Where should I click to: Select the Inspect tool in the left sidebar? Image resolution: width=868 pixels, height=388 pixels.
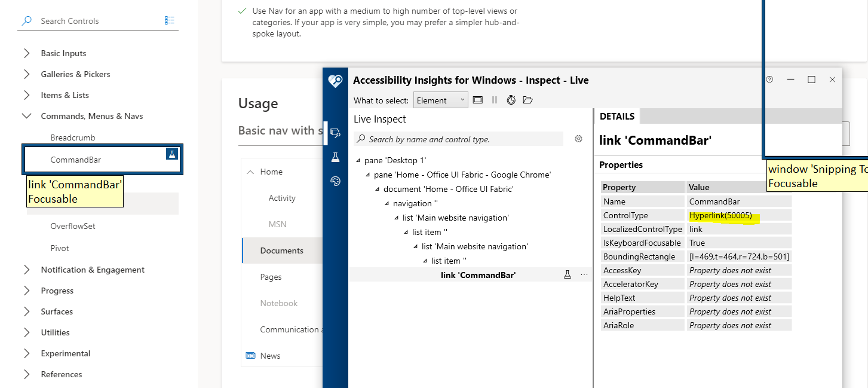(336, 133)
